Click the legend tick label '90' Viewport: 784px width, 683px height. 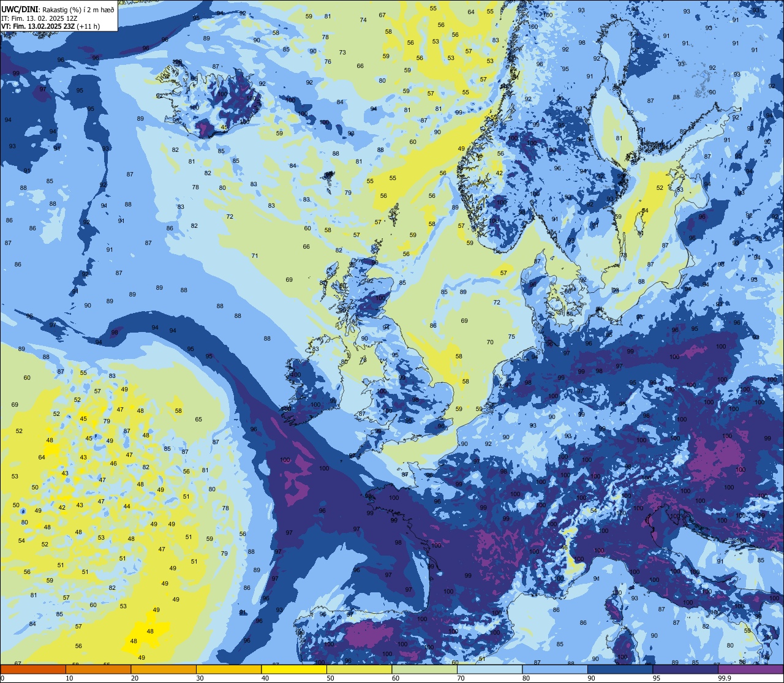(x=591, y=678)
